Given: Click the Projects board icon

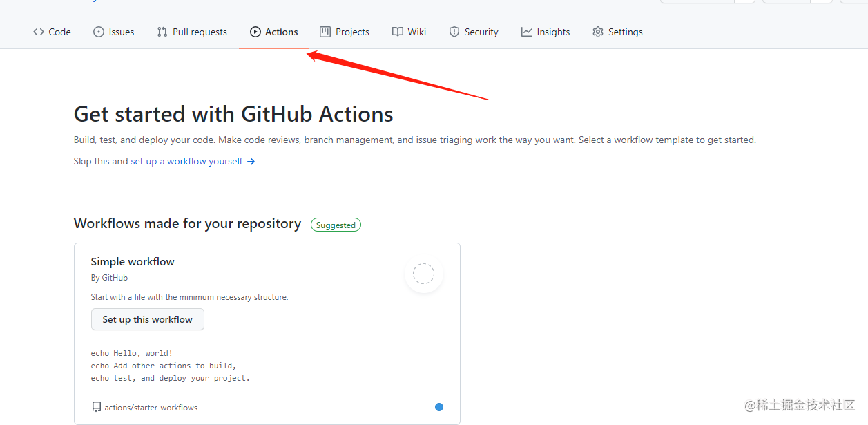Looking at the screenshot, I should point(325,32).
